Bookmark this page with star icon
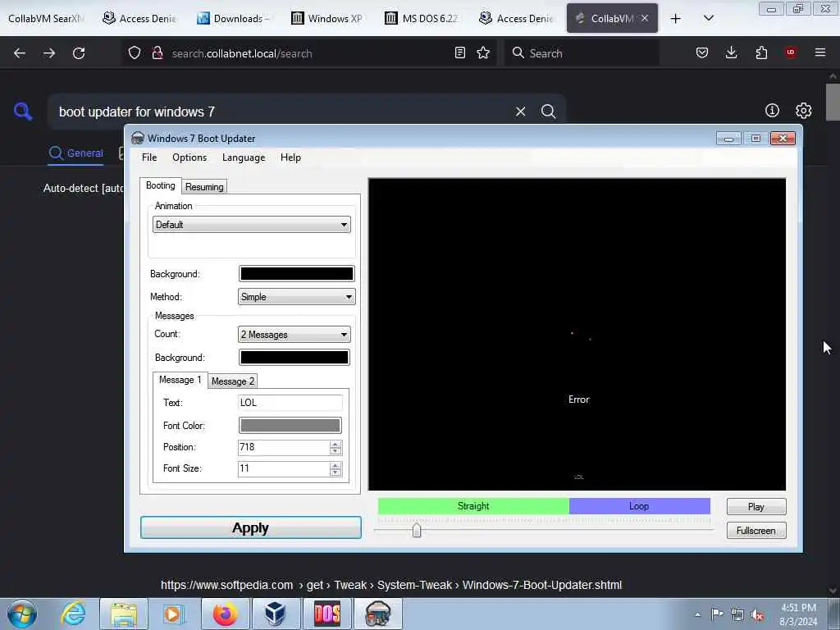The height and width of the screenshot is (630, 840). (x=483, y=52)
